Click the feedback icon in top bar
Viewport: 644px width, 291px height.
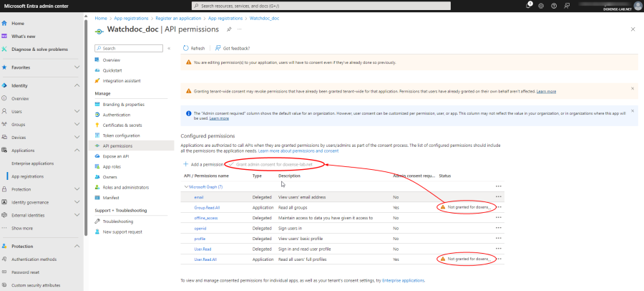tap(565, 6)
